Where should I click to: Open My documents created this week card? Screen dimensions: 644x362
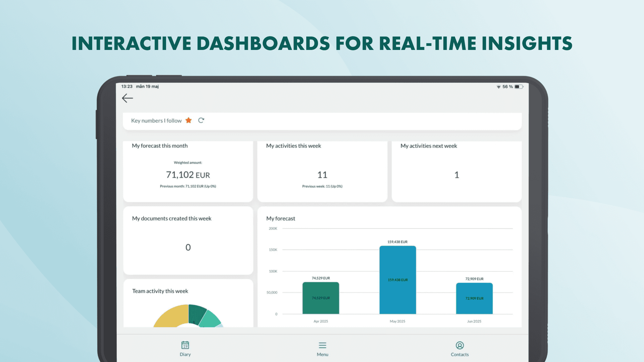[188, 241]
